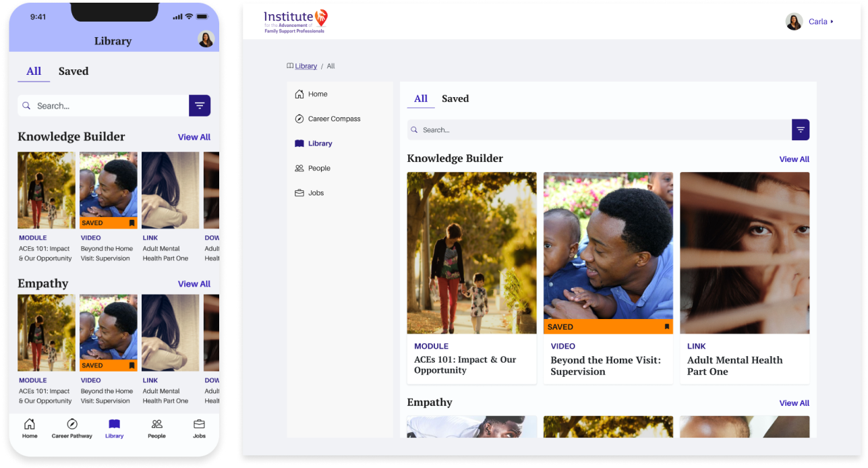Toggle bookmark on mobile Knowledge Builder video
This screenshot has height=468, width=868.
[x=132, y=223]
